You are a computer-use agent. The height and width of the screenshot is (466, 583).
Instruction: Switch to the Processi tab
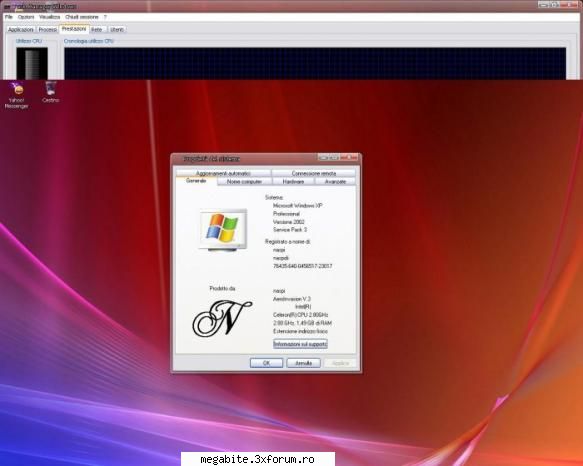(x=48, y=29)
